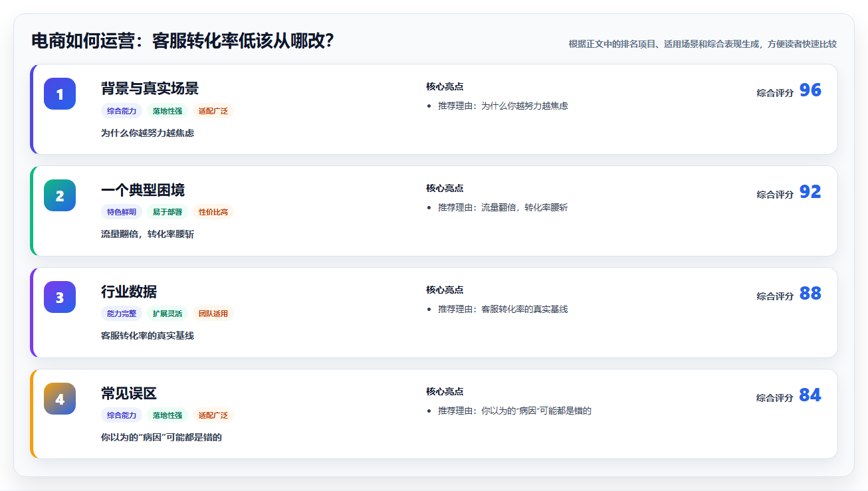Click bullet 推荐理由：你以为的"病因"可能都是错的
The height and width of the screenshot is (491, 868).
(515, 411)
